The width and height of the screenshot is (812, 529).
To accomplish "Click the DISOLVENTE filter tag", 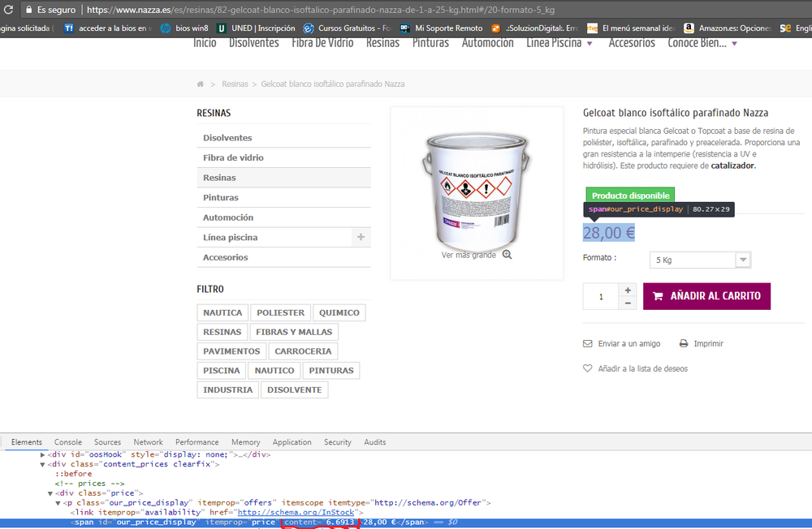I will click(x=295, y=389).
